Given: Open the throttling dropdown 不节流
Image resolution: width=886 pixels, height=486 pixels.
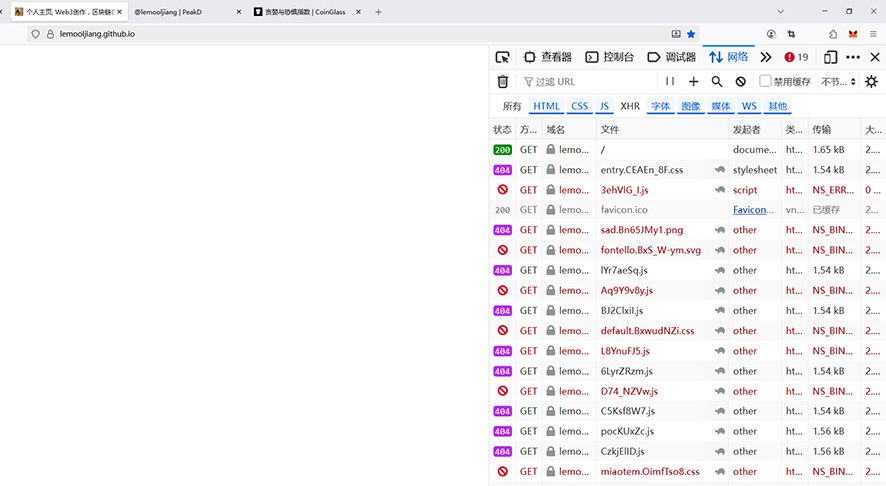Looking at the screenshot, I should [838, 82].
